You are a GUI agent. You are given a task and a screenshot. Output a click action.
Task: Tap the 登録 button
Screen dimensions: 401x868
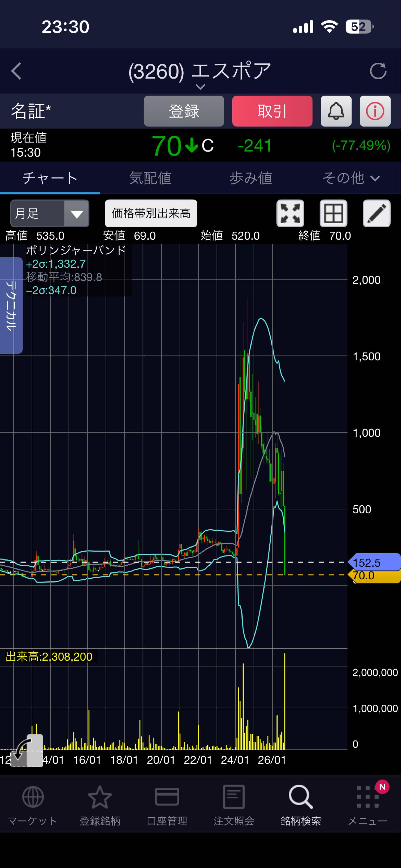pos(184,111)
